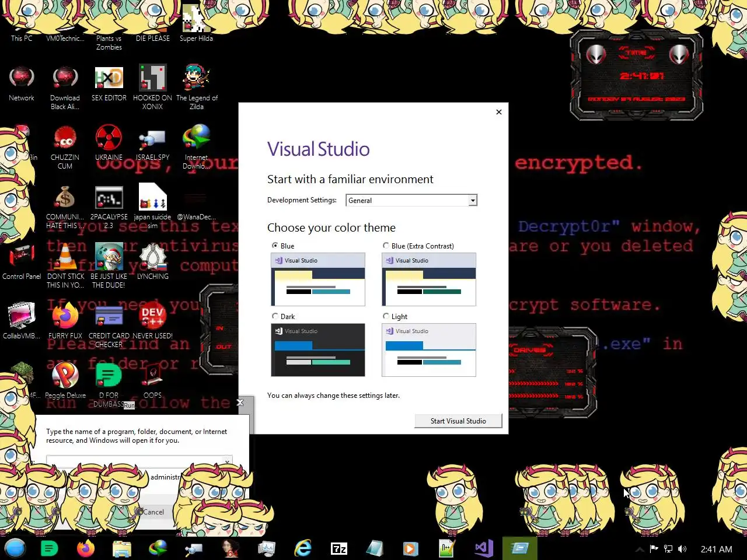The image size is (747, 560).
Task: Click the Start orb on taskbar
Action: pos(15,548)
